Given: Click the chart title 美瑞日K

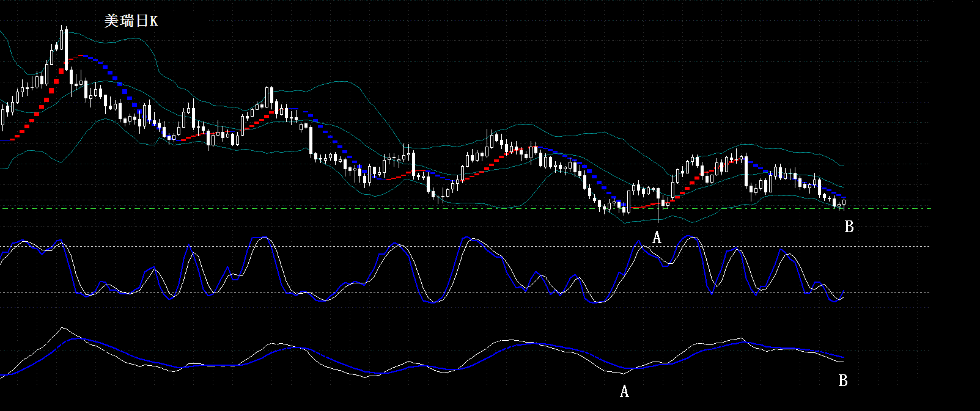Looking at the screenshot, I should coord(131,21).
